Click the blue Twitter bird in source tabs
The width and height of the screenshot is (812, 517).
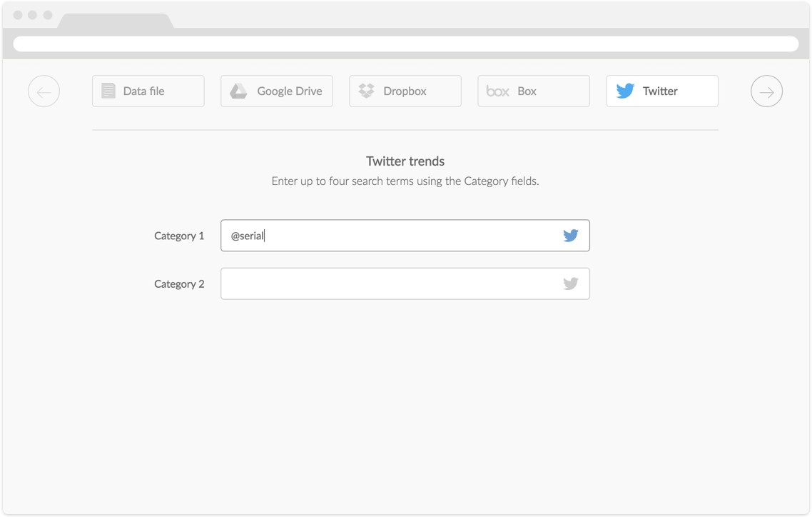tap(625, 91)
